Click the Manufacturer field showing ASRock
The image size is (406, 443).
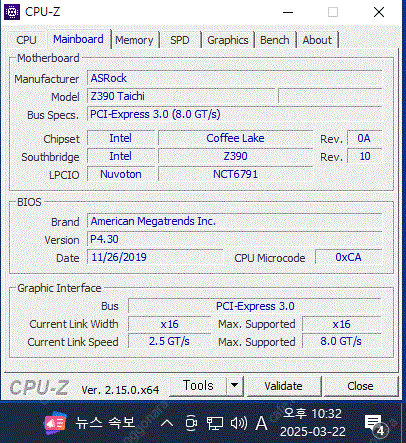[234, 78]
